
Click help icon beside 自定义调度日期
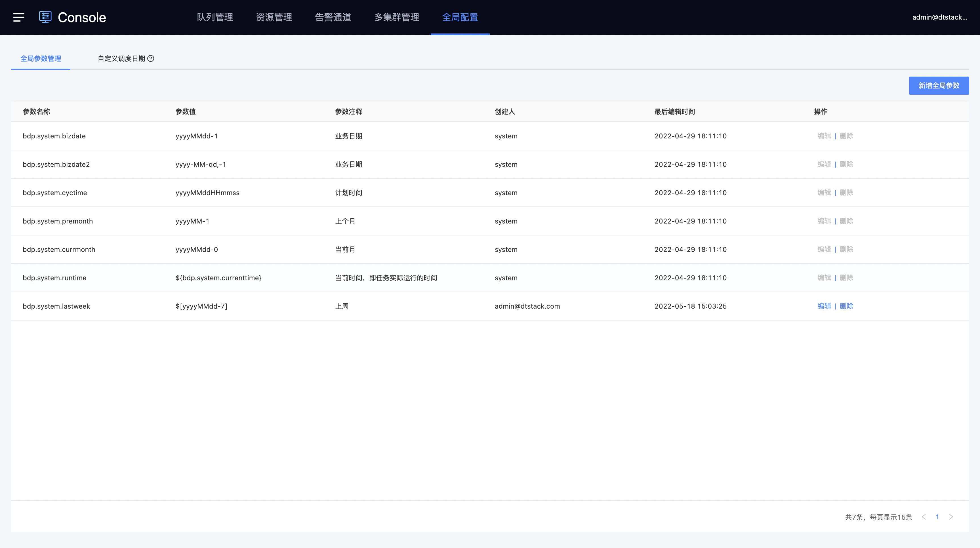point(151,58)
